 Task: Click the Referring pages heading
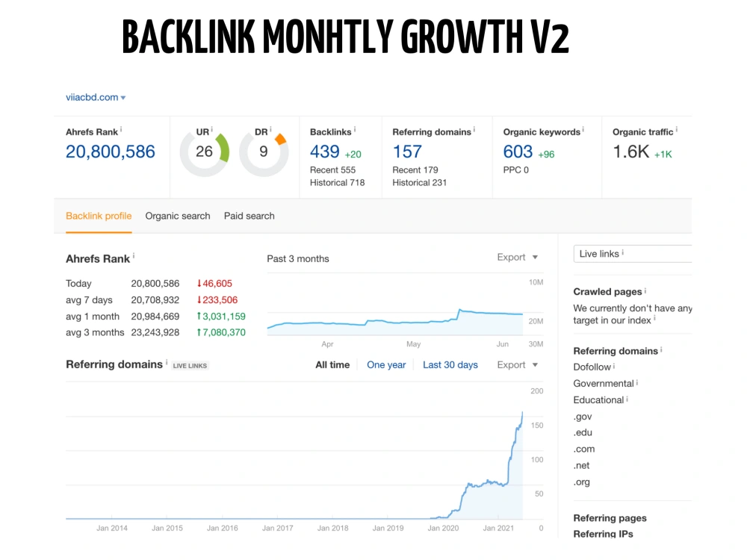click(x=610, y=518)
